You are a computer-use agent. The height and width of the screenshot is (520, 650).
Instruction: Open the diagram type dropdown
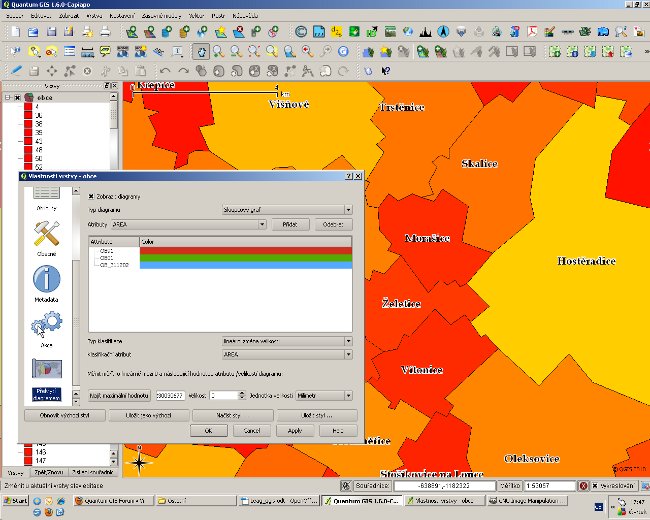click(x=286, y=210)
